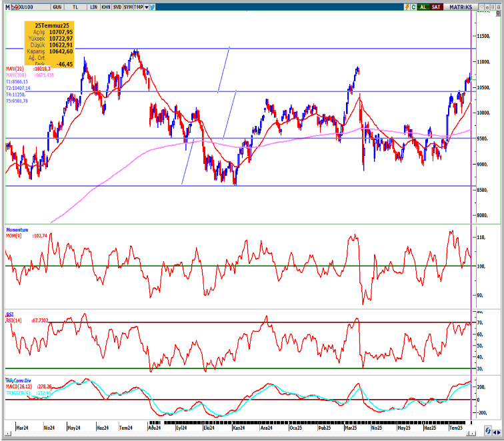This screenshot has height=441, width=504.
Task: Change the GUN period setting
Action: click(x=57, y=7)
